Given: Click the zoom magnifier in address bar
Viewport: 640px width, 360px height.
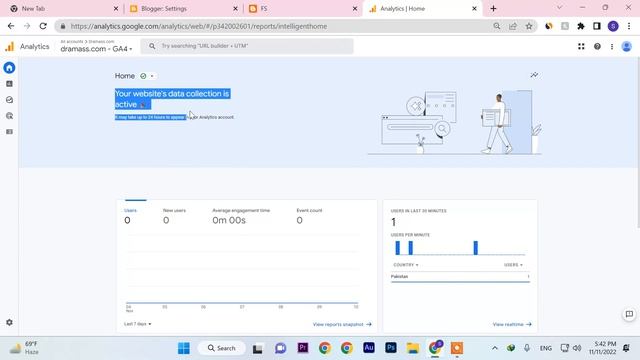Looking at the screenshot, I should tap(497, 26).
